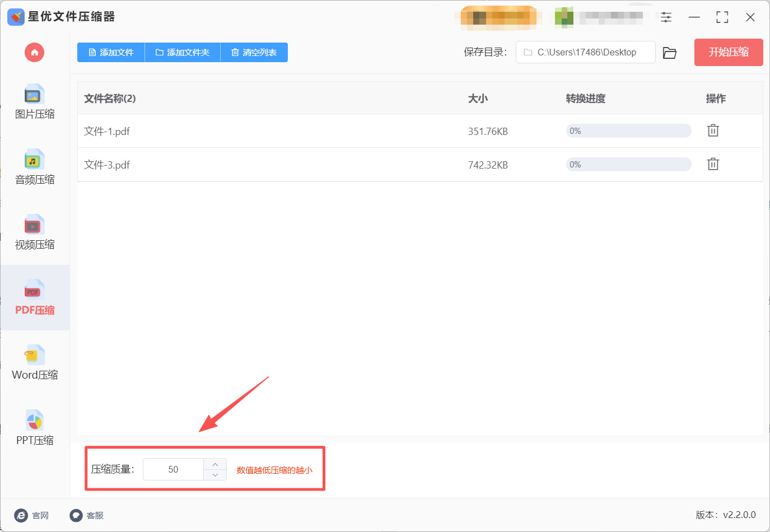
Task: Open the settings sliders icon in title bar
Action: click(x=666, y=17)
